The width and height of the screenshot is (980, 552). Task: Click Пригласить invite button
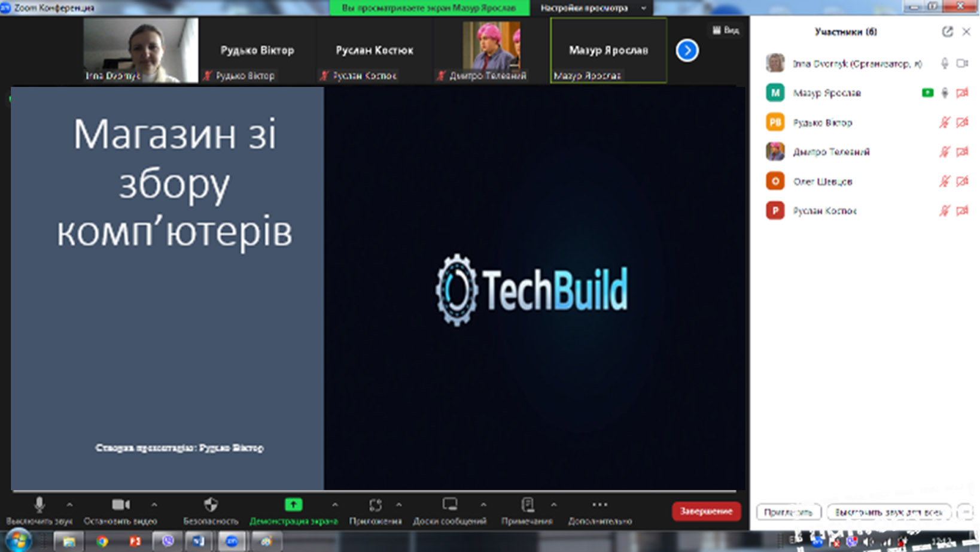[788, 512]
